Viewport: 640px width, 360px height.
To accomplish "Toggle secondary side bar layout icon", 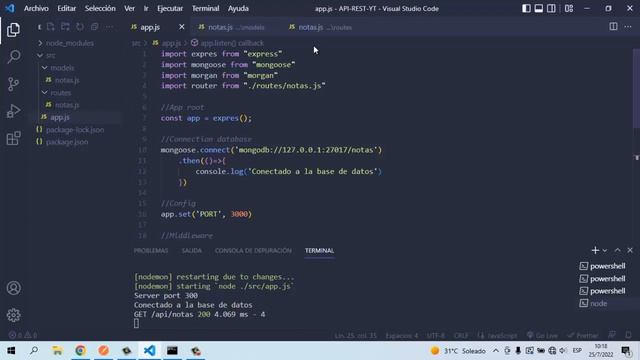I will coord(551,8).
